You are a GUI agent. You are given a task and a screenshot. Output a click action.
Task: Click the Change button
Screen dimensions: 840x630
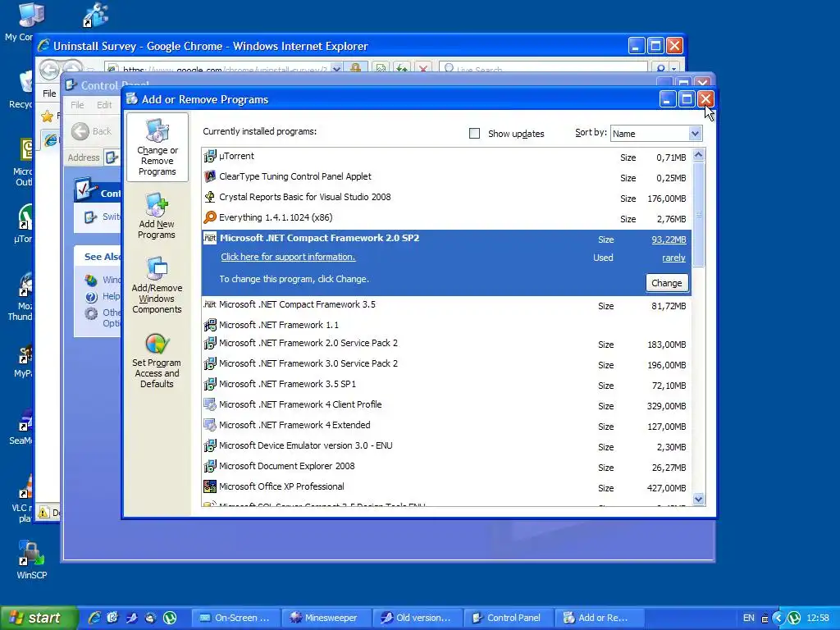tap(667, 283)
